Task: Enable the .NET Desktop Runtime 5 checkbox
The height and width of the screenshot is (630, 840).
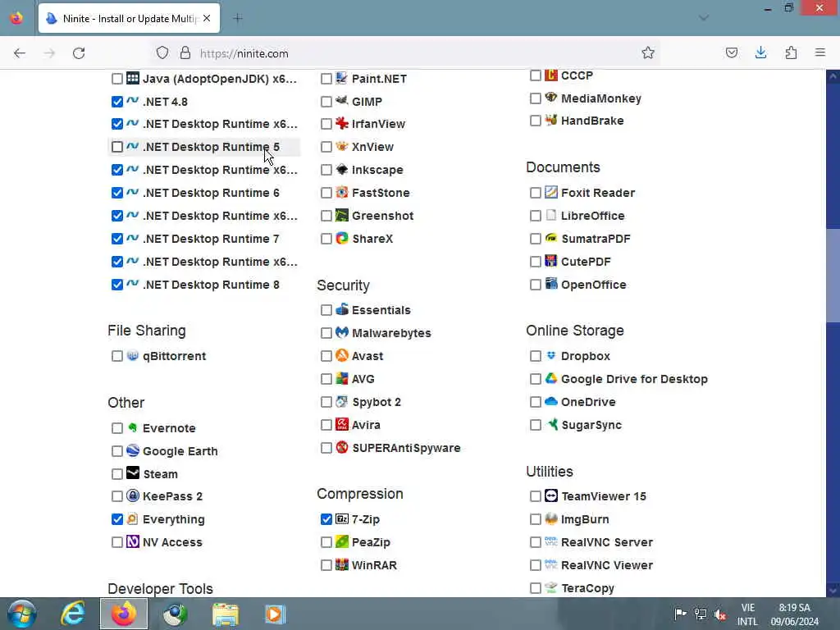Action: click(x=116, y=147)
